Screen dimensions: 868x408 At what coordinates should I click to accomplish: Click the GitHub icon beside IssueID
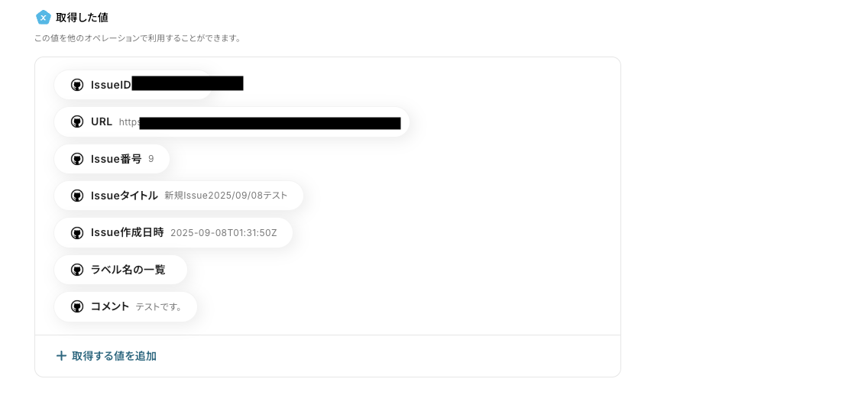(77, 85)
